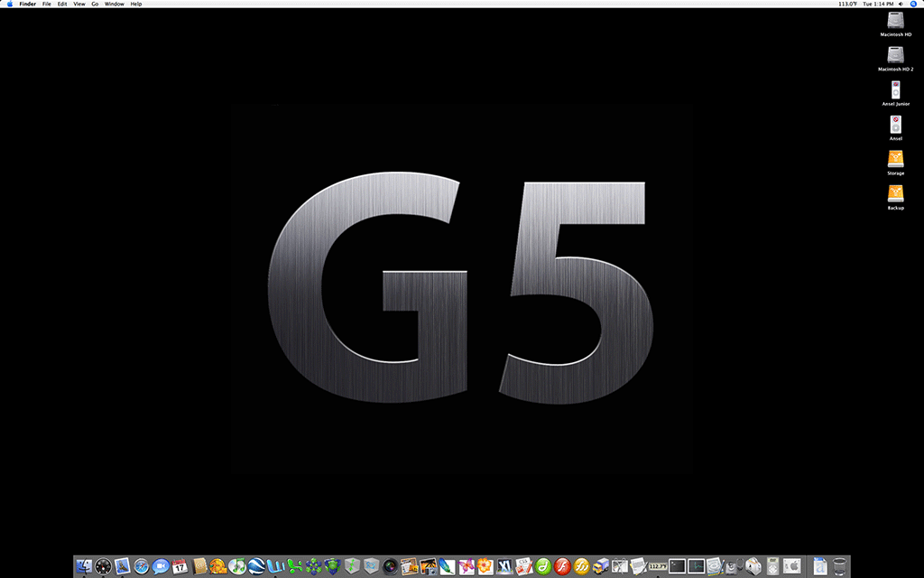
Task: Open volume control in menu bar
Action: coord(901,4)
